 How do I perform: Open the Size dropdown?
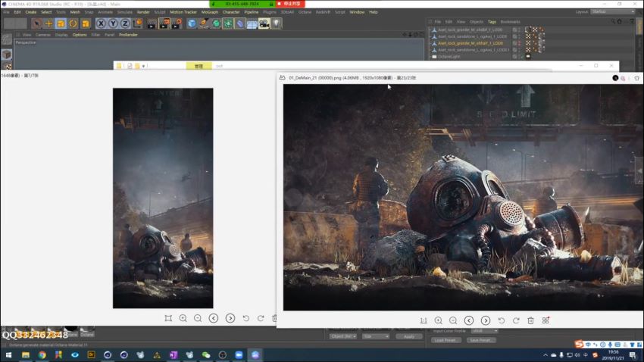pyautogui.click(x=375, y=336)
